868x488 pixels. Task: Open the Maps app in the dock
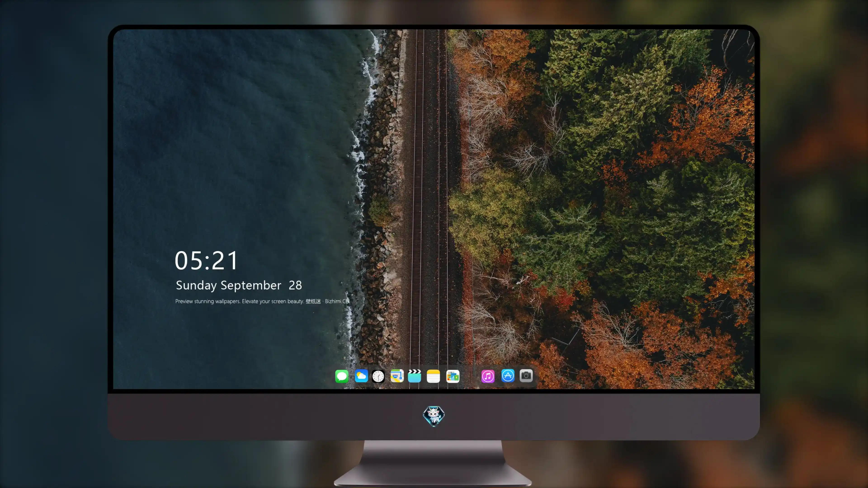[397, 376]
